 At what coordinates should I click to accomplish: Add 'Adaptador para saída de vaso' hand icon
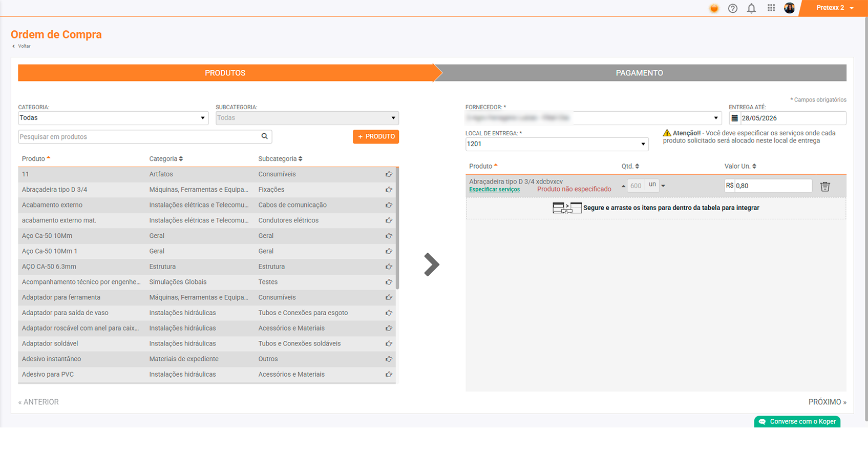(x=389, y=313)
